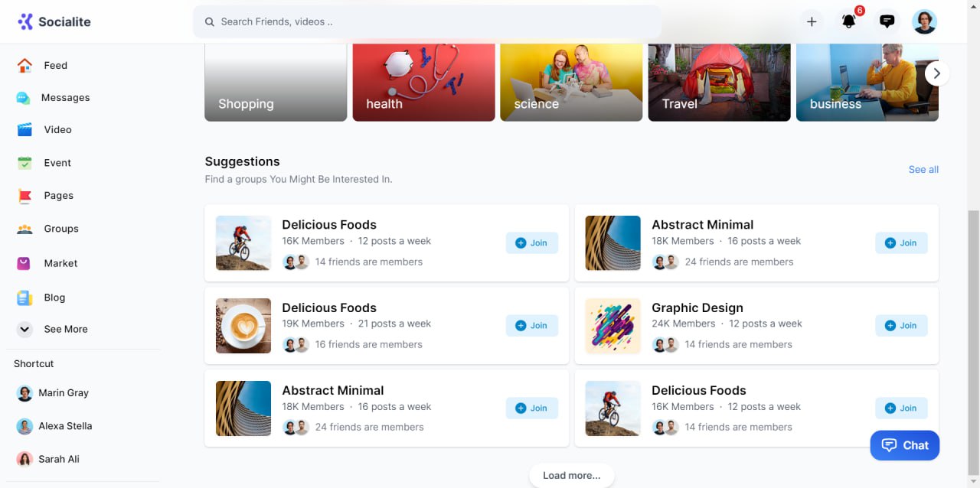Screen dimensions: 980x488
Task: Click the Socialite logo
Action: [x=54, y=21]
